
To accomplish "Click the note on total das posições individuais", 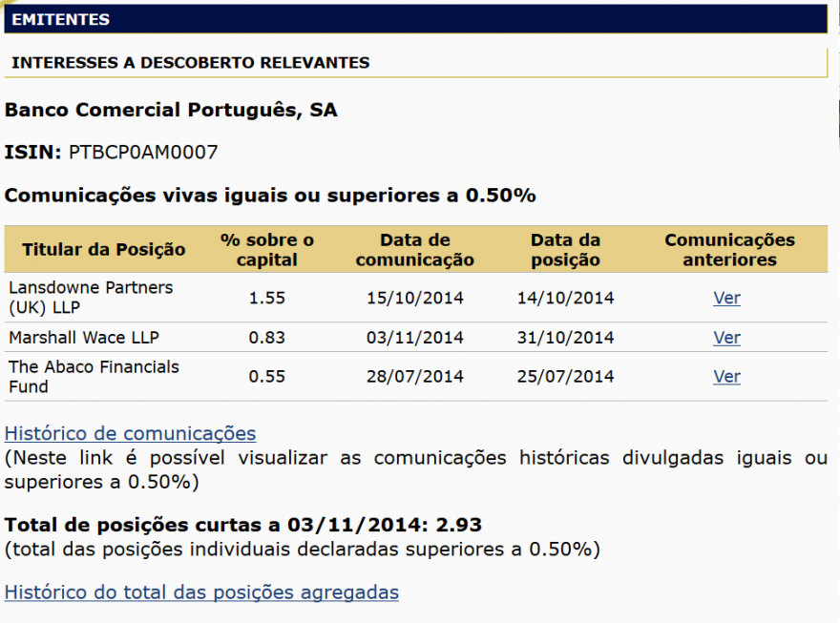I will pos(303,550).
